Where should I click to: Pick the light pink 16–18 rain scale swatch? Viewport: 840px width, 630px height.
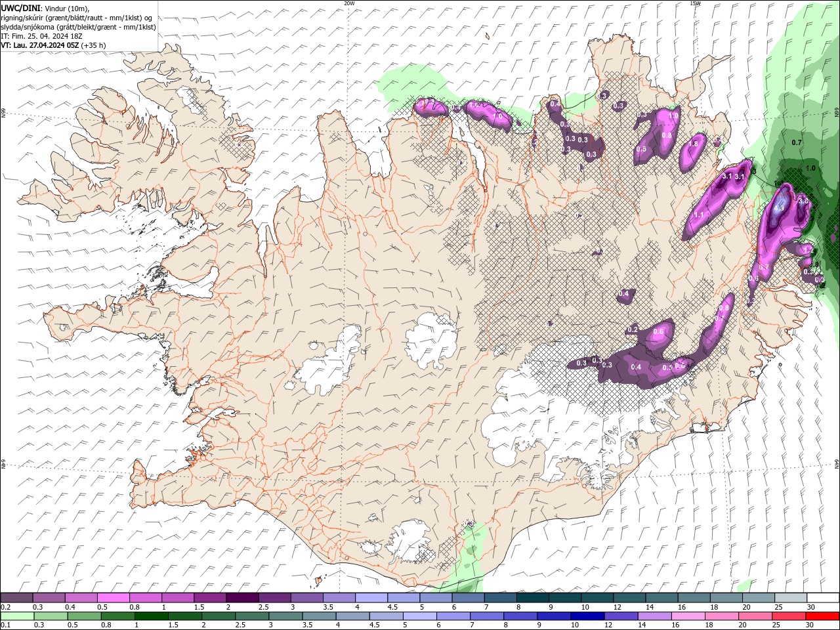pos(687,616)
